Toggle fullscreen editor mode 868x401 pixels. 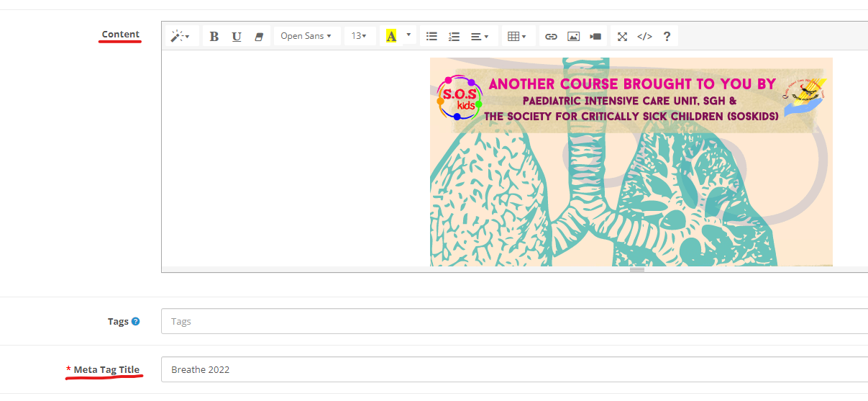[622, 36]
